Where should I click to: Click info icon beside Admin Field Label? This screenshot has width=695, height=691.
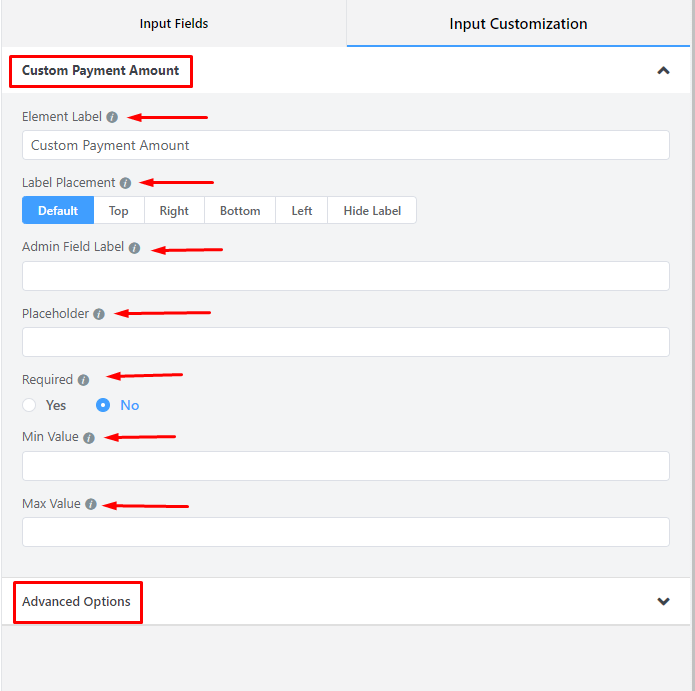[134, 248]
